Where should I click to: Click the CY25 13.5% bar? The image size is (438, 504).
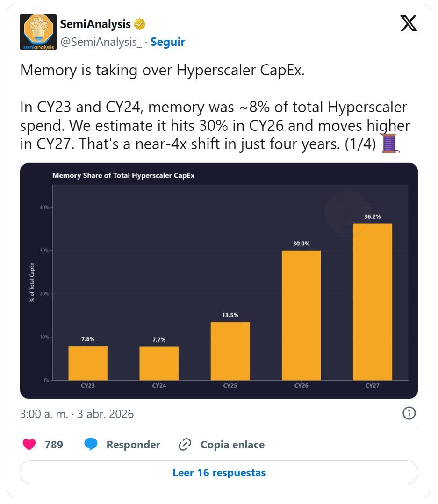coord(230,351)
